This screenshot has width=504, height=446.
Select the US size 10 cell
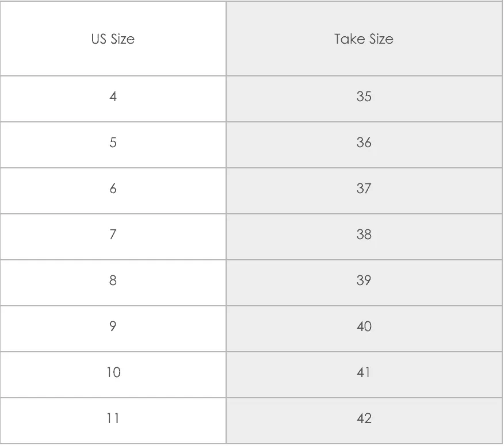coord(113,374)
